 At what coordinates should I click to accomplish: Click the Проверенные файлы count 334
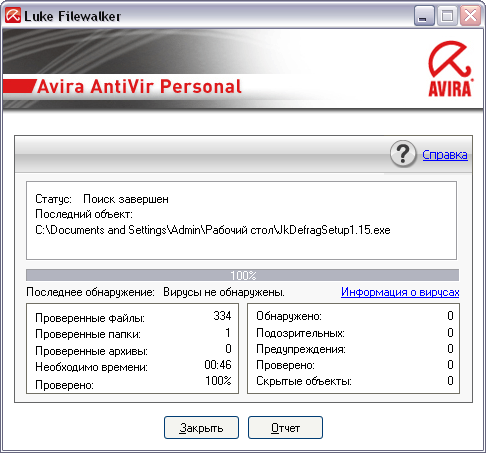222,316
